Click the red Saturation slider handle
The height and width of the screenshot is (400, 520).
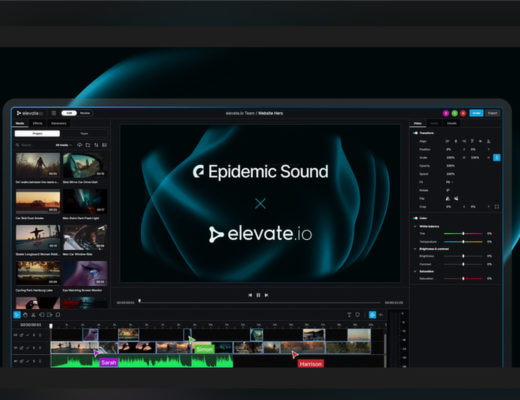tap(463, 278)
